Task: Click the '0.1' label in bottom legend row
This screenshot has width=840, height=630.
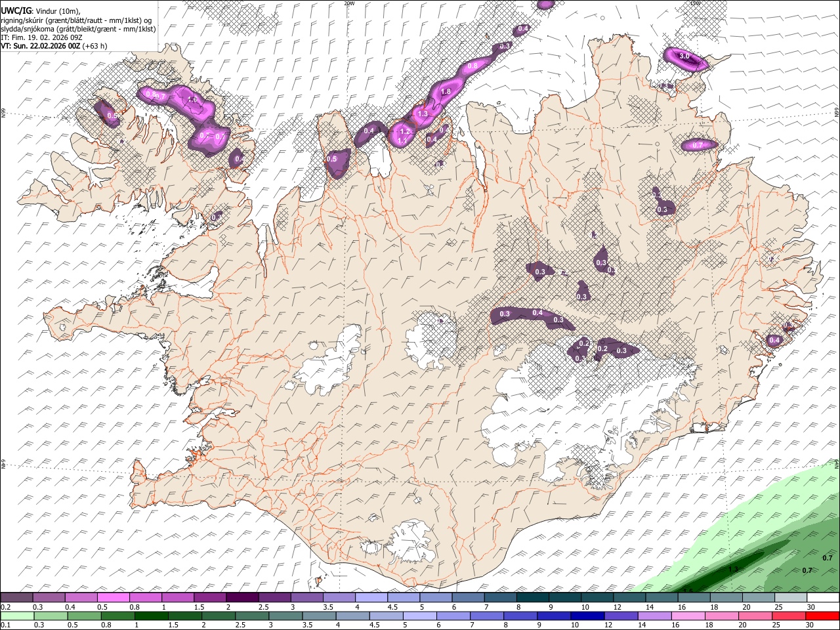Action: click(x=5, y=625)
